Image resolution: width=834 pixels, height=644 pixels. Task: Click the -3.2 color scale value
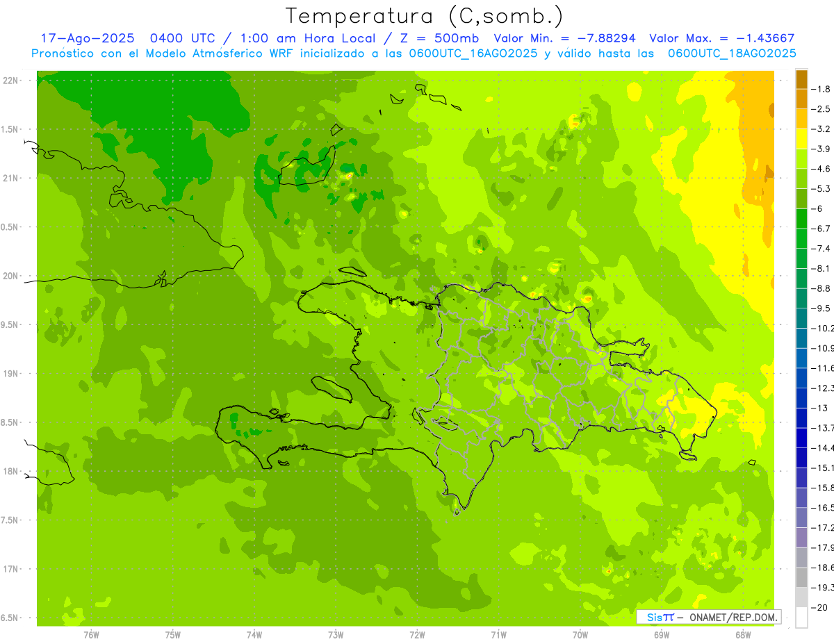822,129
